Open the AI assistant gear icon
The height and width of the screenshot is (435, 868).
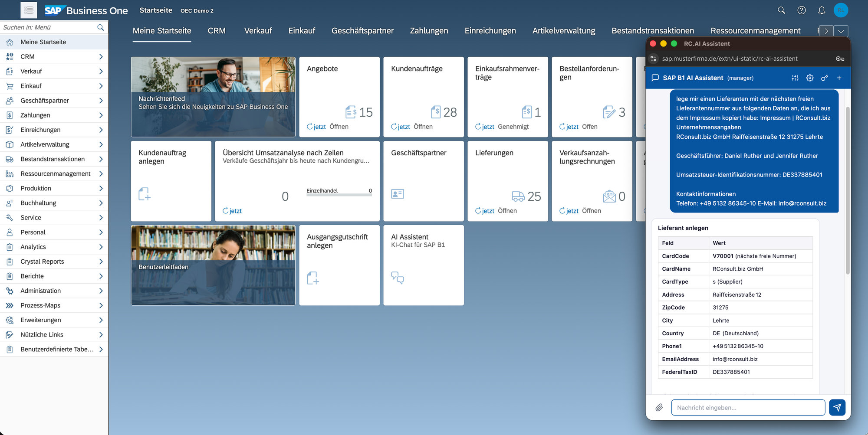[x=810, y=78]
